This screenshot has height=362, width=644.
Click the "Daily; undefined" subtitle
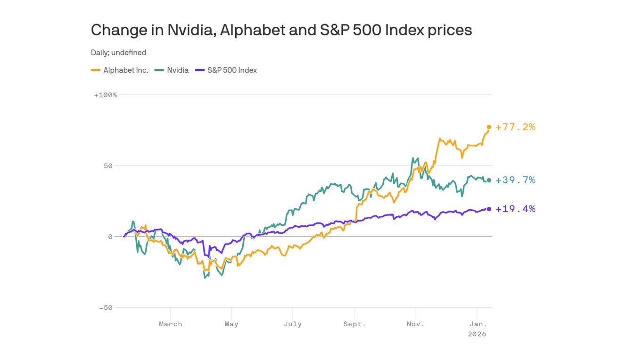click(118, 52)
